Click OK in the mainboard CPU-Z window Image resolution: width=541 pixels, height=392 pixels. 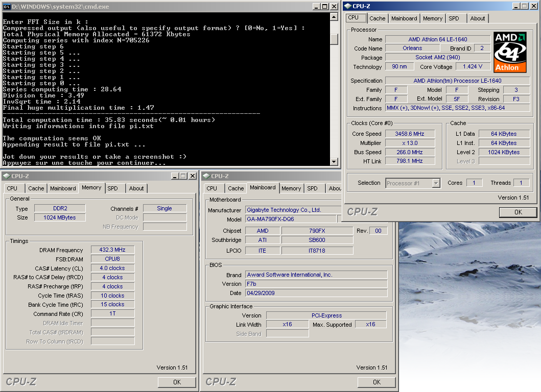tap(377, 382)
